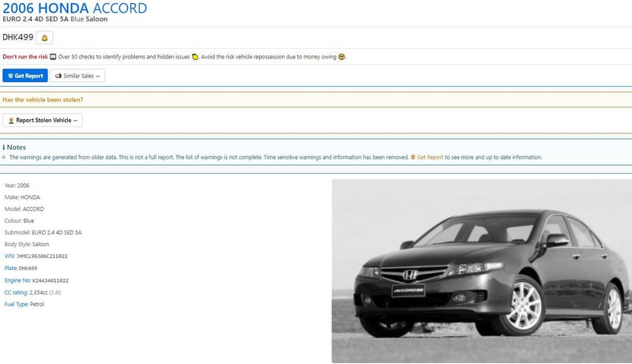Click the VIN value JHMCL96306C211022
Screen dimensions: 632x364
click(42, 257)
